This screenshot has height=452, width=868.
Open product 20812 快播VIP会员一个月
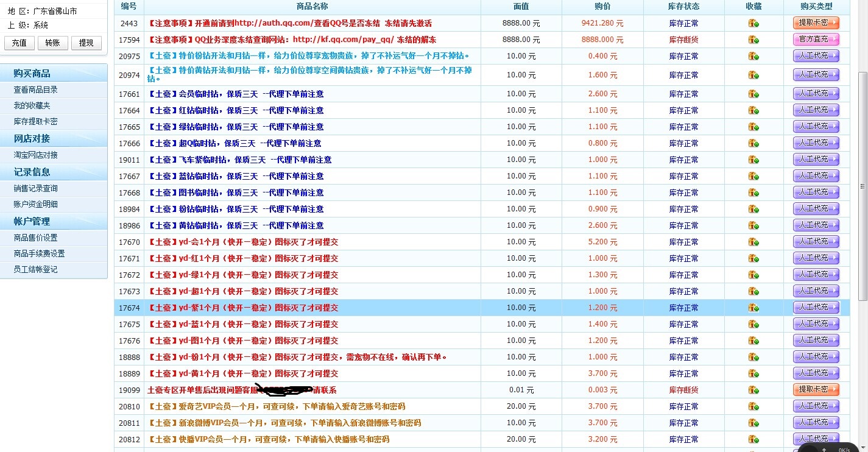[269, 439]
